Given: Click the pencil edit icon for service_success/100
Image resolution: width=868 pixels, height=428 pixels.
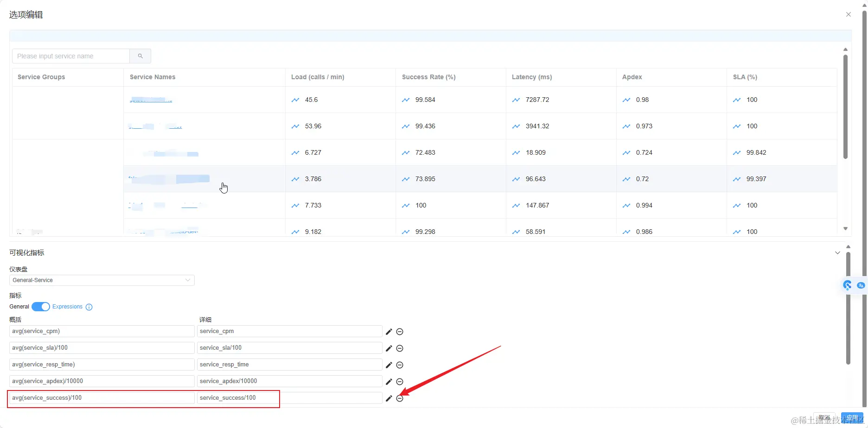Looking at the screenshot, I should (389, 398).
